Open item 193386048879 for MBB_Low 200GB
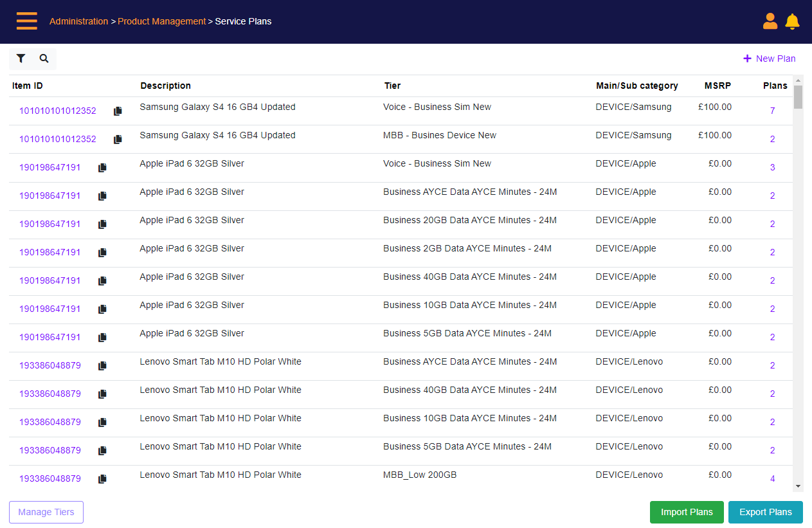Image resolution: width=812 pixels, height=528 pixels. click(50, 479)
